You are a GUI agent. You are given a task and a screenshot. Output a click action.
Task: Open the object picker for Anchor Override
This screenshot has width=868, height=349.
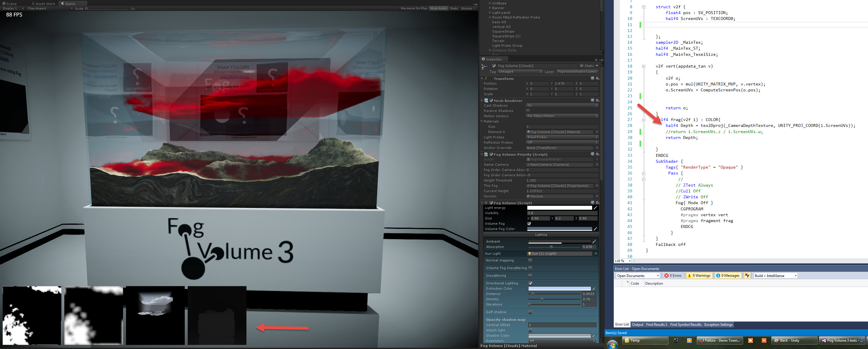[x=596, y=147]
